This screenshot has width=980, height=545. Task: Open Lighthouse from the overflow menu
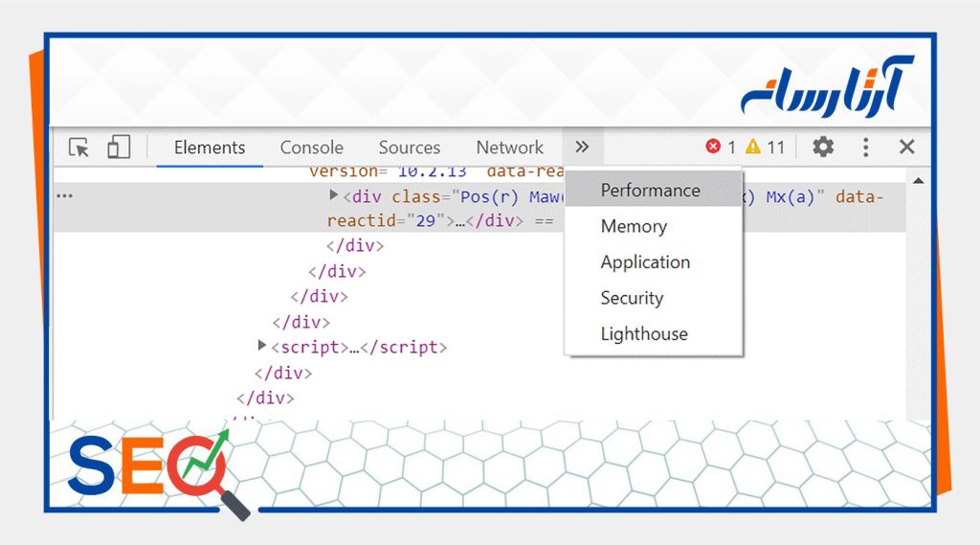[644, 334]
